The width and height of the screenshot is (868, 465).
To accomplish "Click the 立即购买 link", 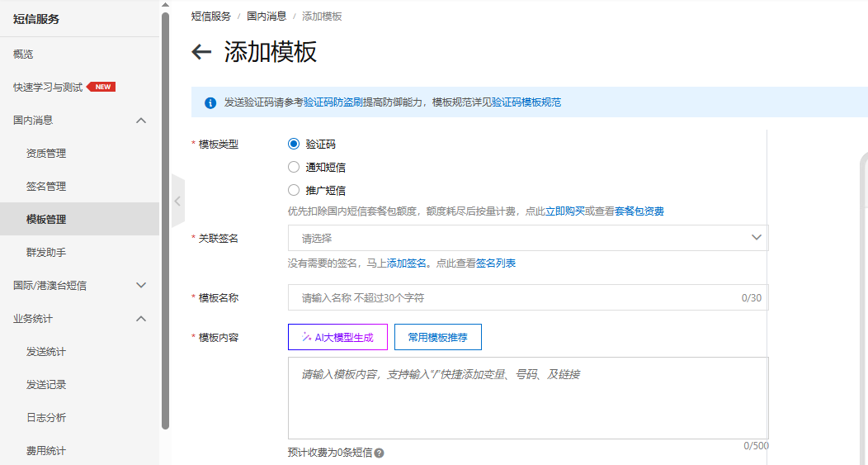I will click(x=564, y=211).
